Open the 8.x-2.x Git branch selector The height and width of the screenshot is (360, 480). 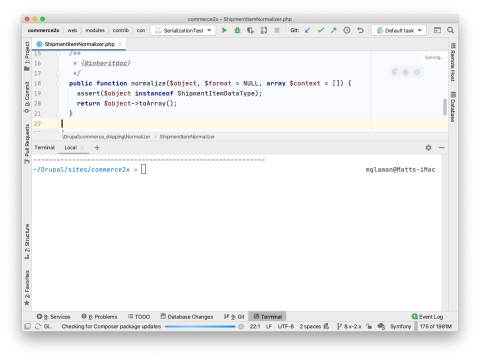[349, 326]
